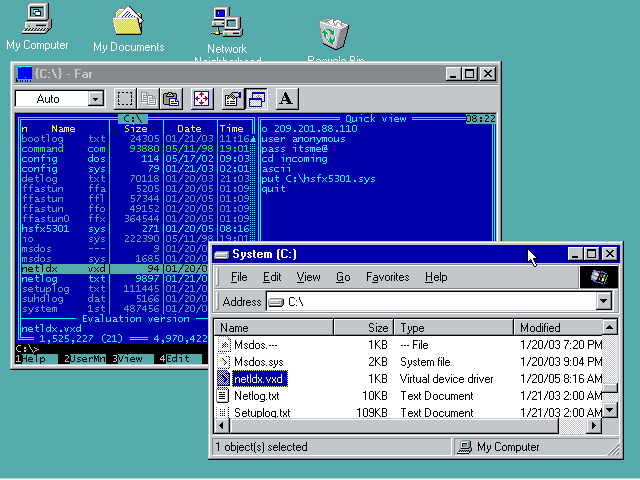The width and height of the screenshot is (640, 480).
Task: Click the Far panel scrollbar up arrow
Action: [x=253, y=139]
